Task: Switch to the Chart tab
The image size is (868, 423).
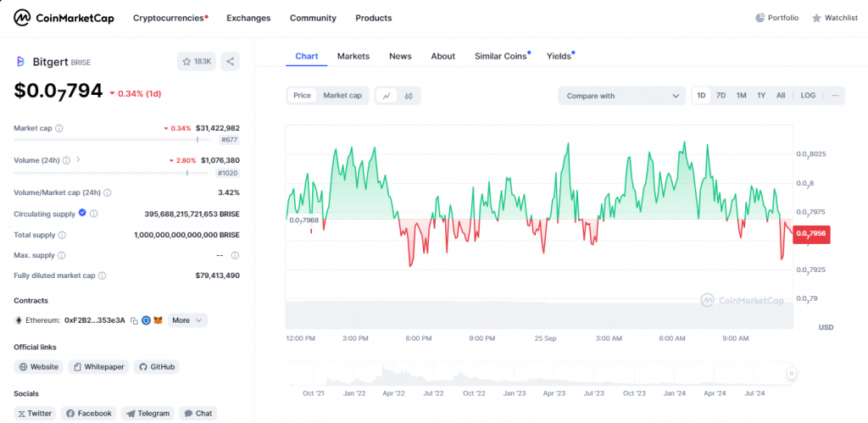Action: tap(307, 56)
